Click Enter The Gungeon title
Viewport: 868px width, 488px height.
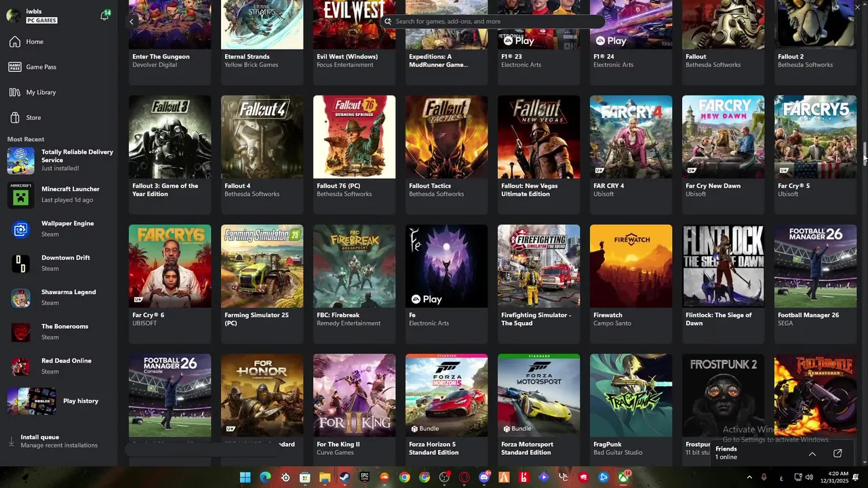pyautogui.click(x=161, y=57)
